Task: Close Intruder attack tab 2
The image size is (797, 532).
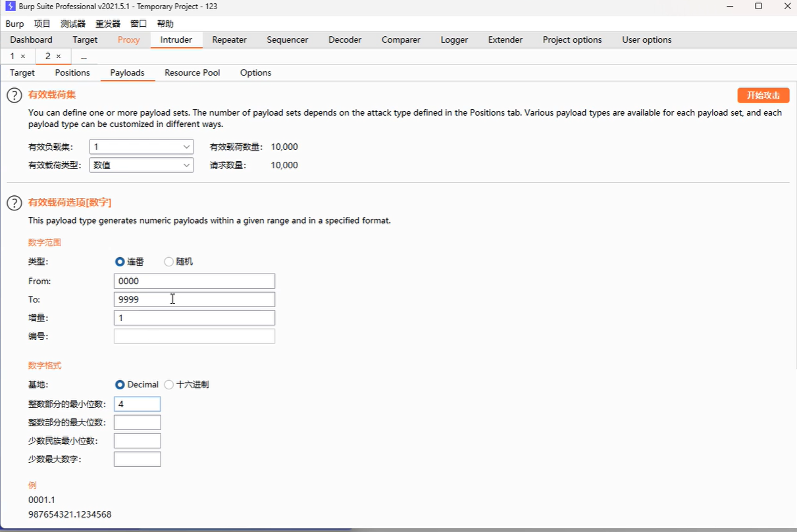Action: 58,57
